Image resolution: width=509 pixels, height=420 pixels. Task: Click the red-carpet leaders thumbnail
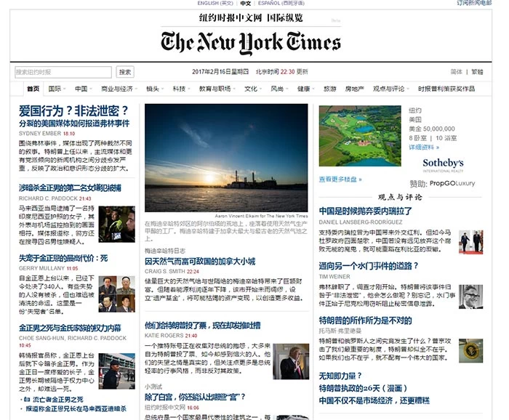470,242
